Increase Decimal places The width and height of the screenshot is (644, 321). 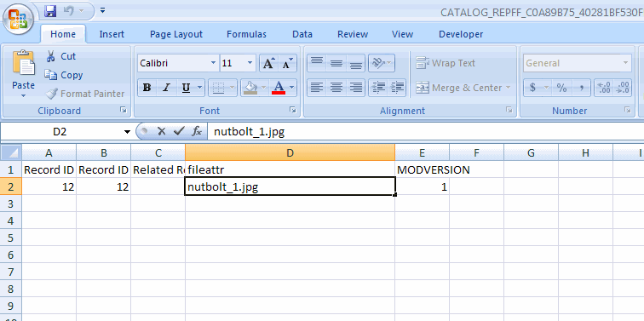604,88
